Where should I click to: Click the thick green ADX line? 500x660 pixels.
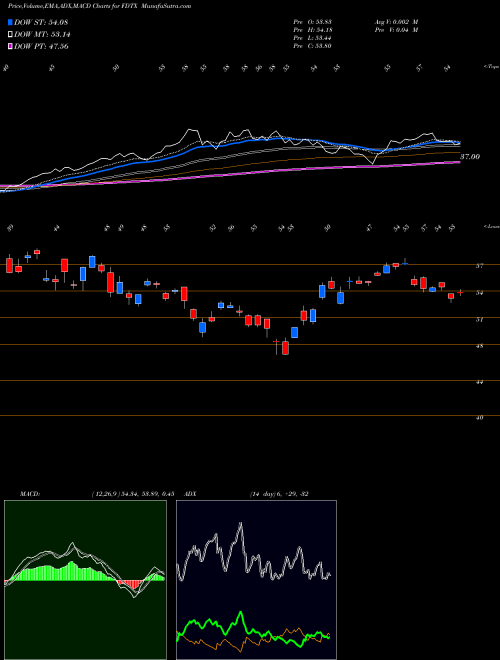(x=253, y=629)
